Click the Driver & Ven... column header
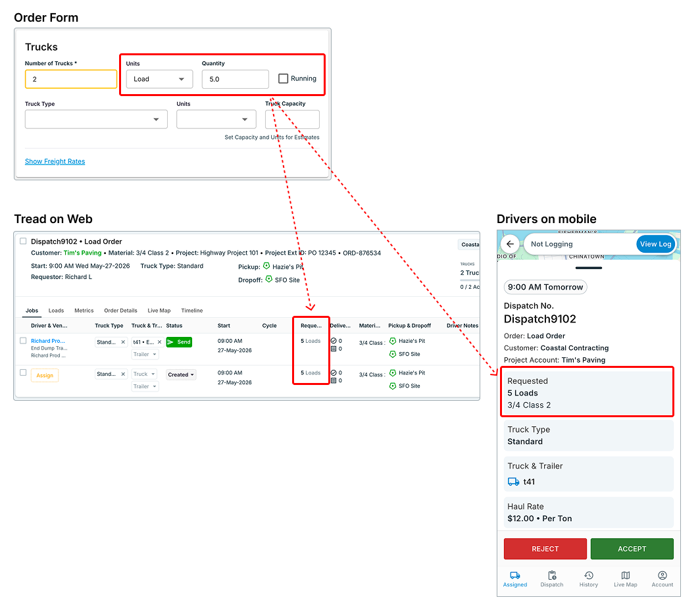700x612 pixels. [x=49, y=326]
